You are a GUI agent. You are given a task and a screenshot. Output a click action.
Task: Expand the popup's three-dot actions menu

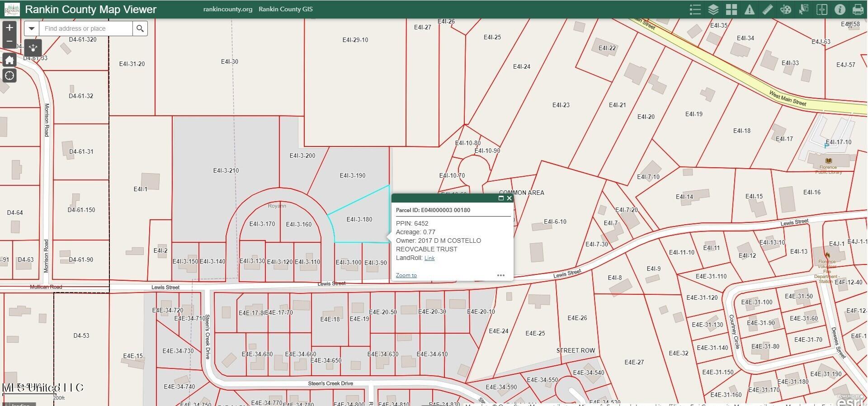tap(500, 275)
